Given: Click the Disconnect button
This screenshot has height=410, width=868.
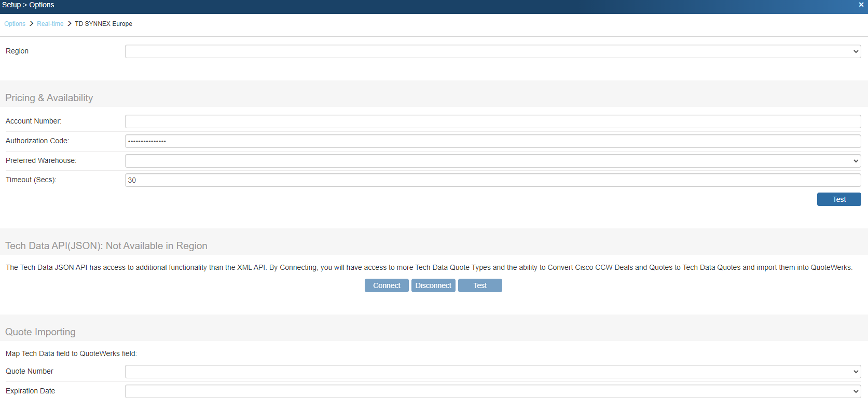Looking at the screenshot, I should [x=433, y=285].
